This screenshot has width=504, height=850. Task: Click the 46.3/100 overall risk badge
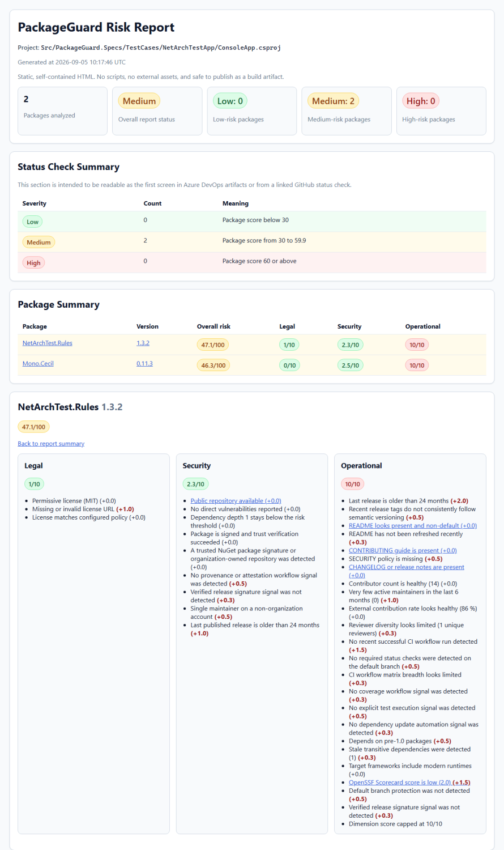tap(213, 365)
